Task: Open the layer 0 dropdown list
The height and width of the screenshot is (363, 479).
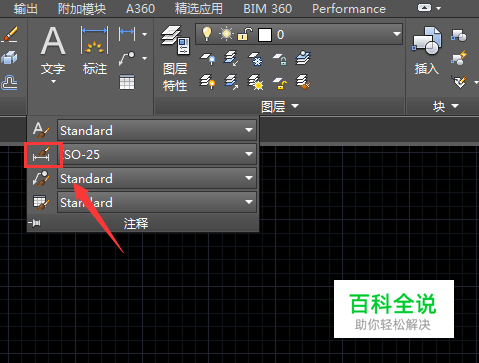Action: [396, 34]
